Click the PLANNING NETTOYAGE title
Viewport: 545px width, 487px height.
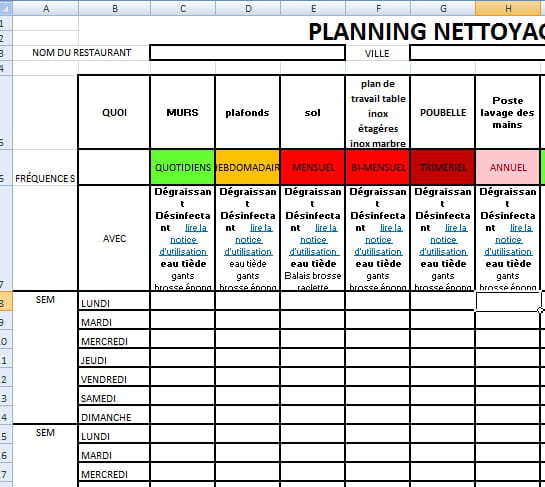(x=426, y=31)
